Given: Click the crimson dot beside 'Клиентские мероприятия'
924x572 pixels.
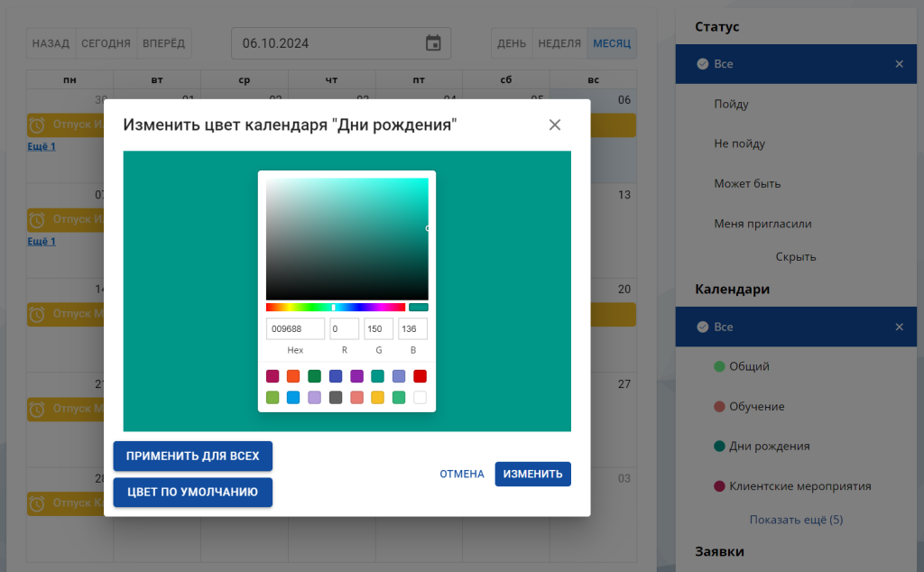Looking at the screenshot, I should 719,486.
